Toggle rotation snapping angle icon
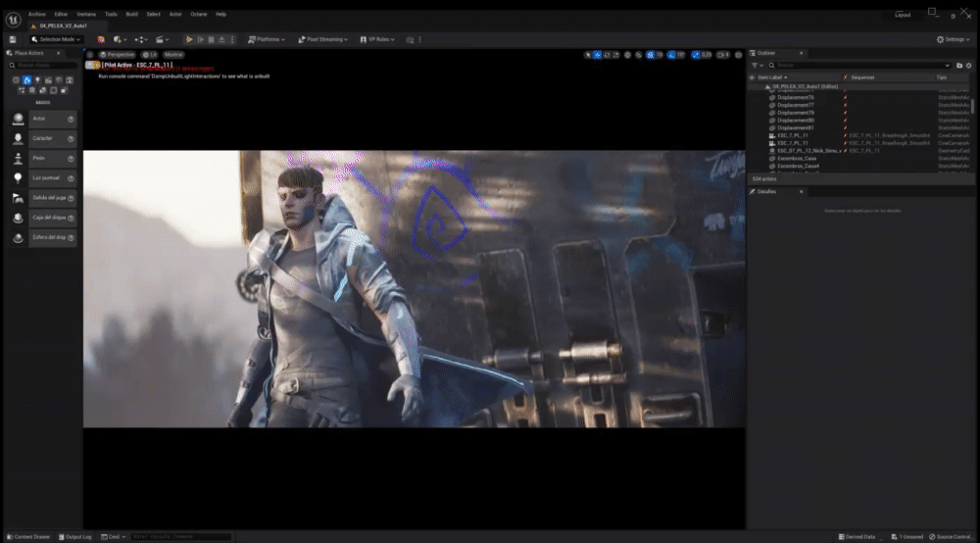Image resolution: width=980 pixels, height=543 pixels. click(x=672, y=55)
